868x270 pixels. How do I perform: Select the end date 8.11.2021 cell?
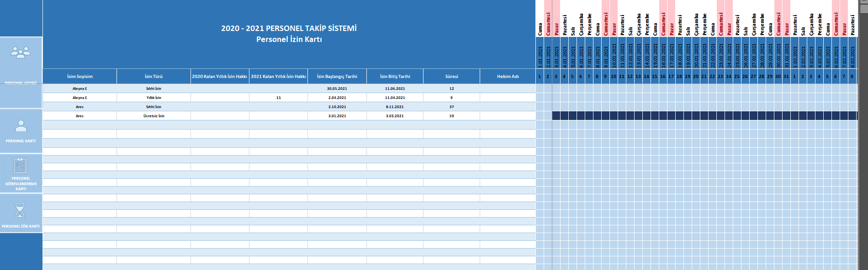coord(395,107)
